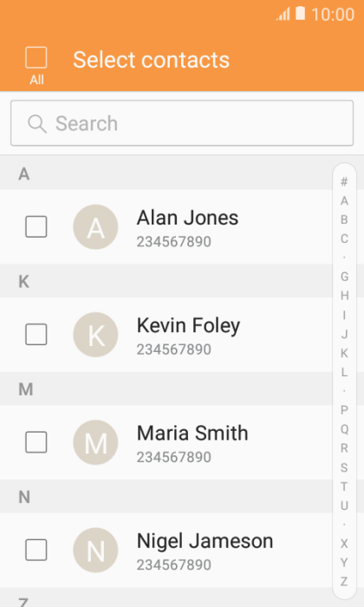The height and width of the screenshot is (607, 364).
Task: Tap the search magnifier icon
Action: coord(37,124)
